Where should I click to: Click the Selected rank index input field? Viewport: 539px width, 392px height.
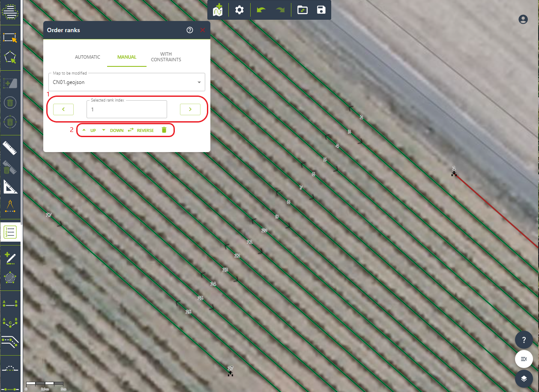click(127, 110)
